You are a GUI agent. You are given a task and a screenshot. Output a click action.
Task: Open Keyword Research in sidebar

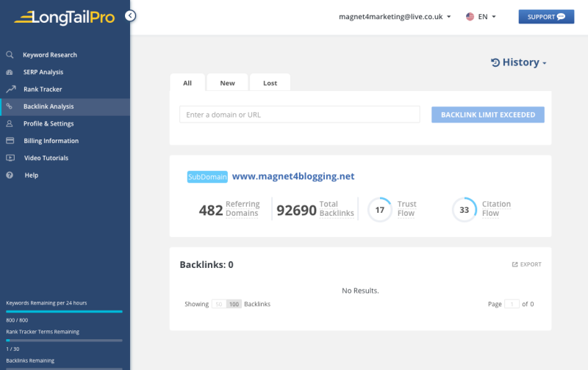[x=50, y=54]
